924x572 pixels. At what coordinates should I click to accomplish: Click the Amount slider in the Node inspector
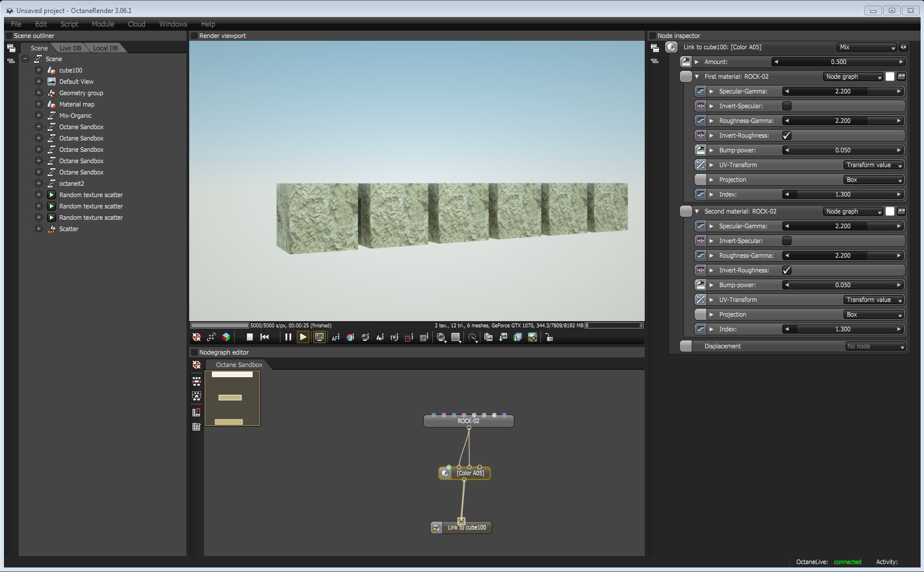click(838, 62)
